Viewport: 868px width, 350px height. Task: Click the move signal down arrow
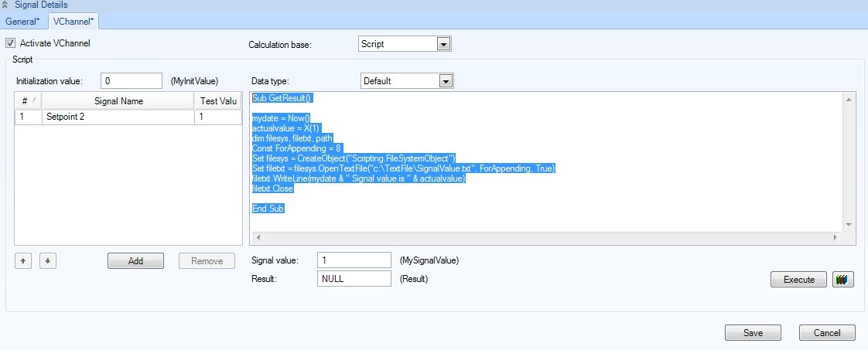[47, 261]
